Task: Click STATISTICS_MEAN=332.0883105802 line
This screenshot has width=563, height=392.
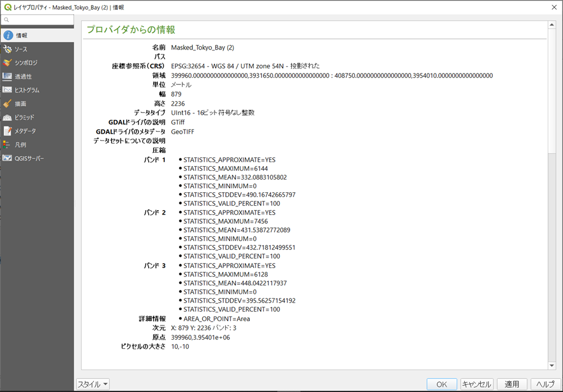Action: pos(235,177)
